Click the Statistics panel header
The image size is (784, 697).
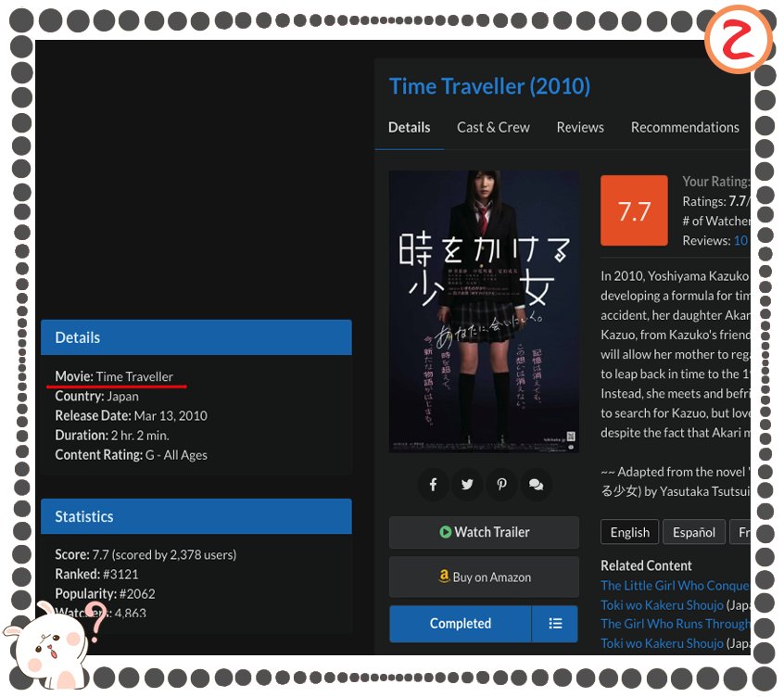(196, 516)
